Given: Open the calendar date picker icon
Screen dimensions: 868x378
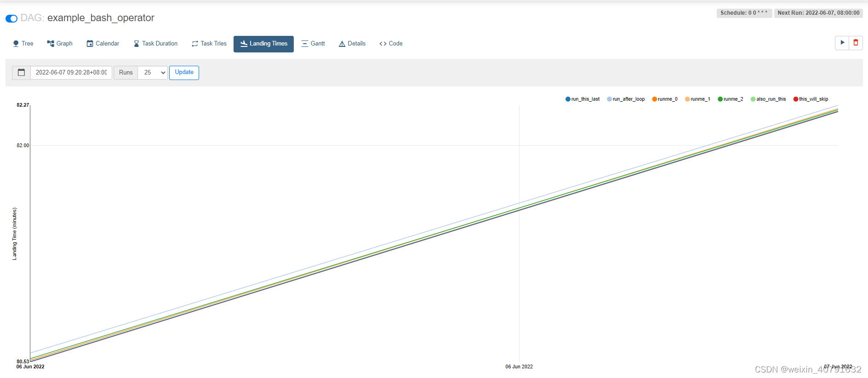Looking at the screenshot, I should (21, 73).
